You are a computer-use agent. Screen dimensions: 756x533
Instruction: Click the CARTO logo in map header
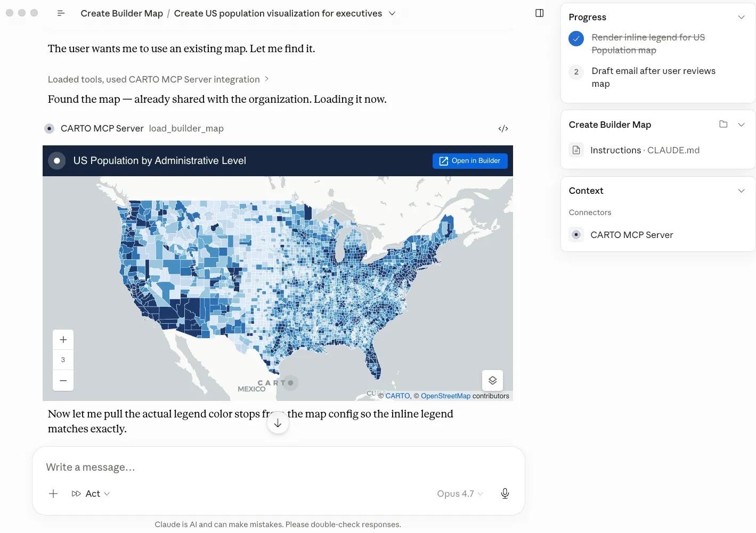coord(56,161)
